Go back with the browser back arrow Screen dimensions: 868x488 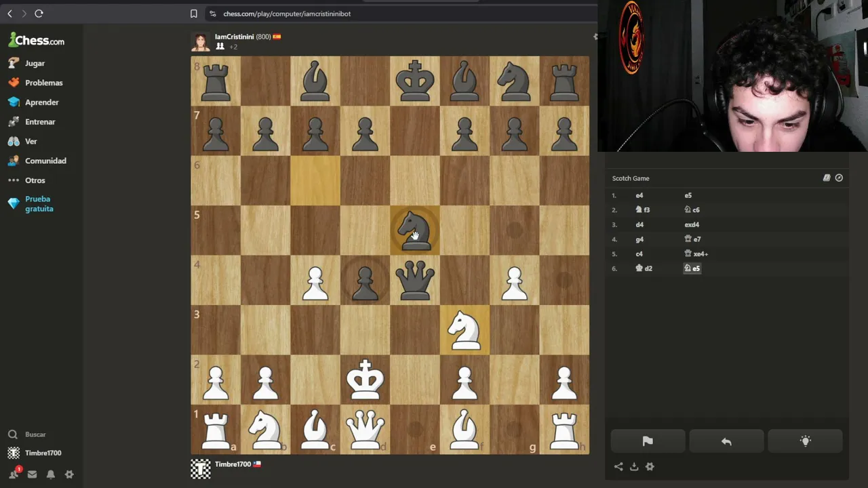(9, 14)
